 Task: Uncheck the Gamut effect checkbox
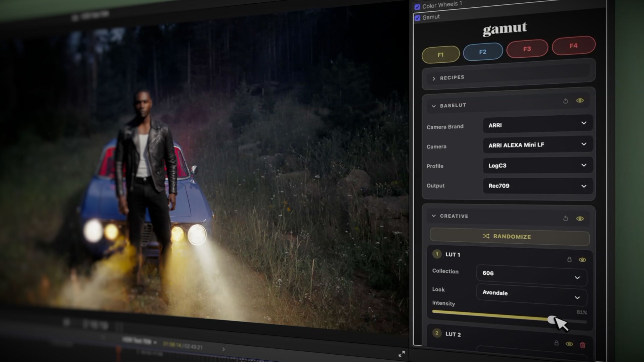417,18
